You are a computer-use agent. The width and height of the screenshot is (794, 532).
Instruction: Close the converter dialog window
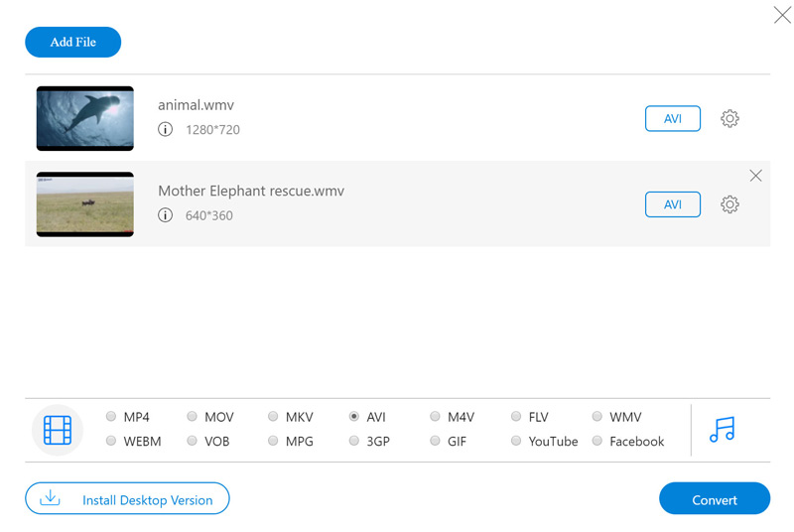[782, 14]
